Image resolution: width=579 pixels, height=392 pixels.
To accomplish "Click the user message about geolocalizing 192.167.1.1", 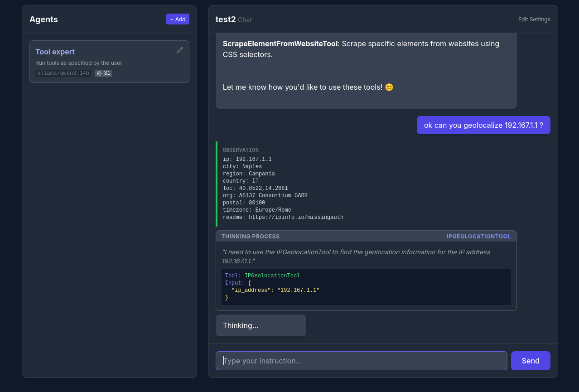I will click(483, 125).
